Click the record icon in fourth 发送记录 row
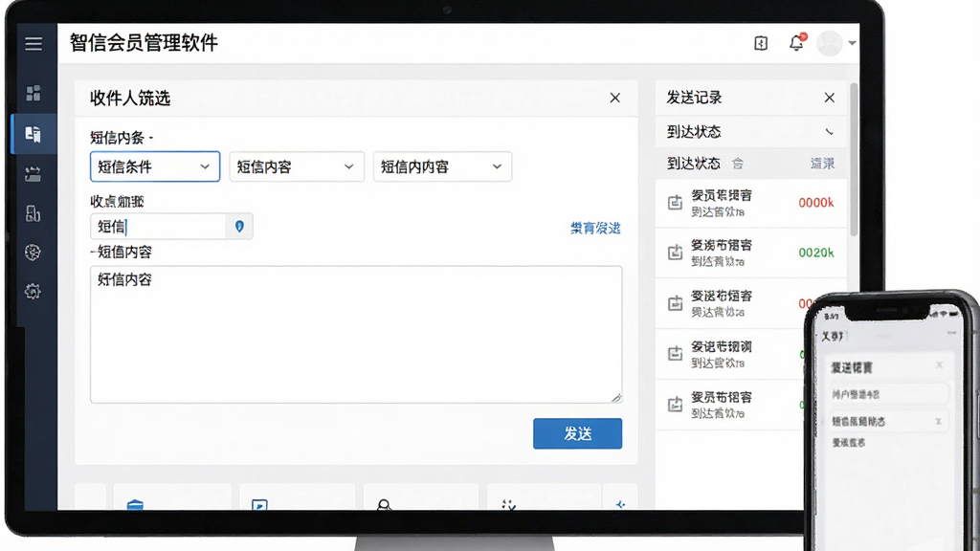Screen dimensions: 980x551 point(675,354)
